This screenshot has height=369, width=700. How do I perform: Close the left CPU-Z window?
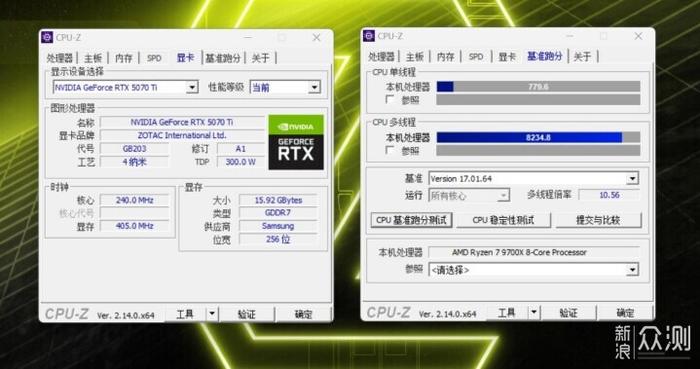[316, 37]
